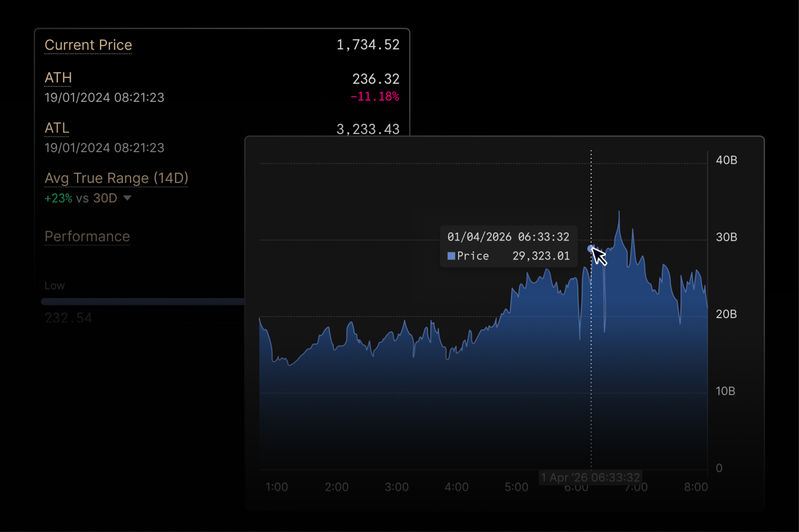
Task: Click the tooltip price 29,323.01
Action: (x=541, y=256)
